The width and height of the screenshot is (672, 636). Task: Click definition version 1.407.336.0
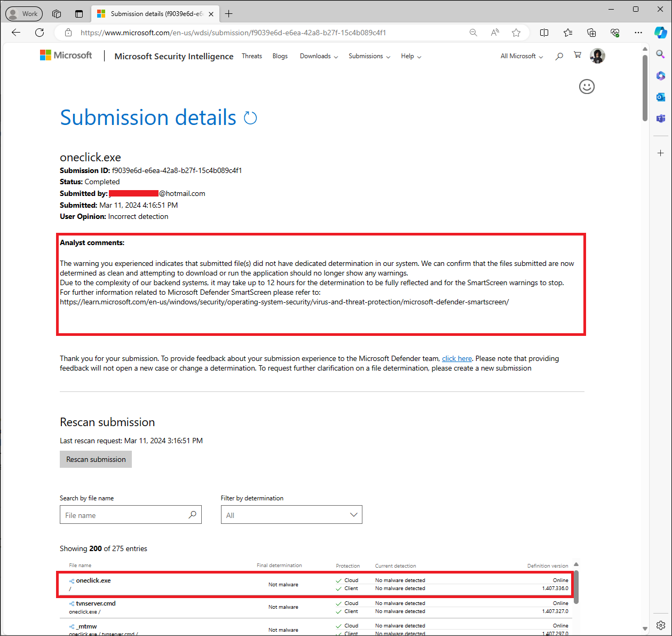pyautogui.click(x=555, y=588)
